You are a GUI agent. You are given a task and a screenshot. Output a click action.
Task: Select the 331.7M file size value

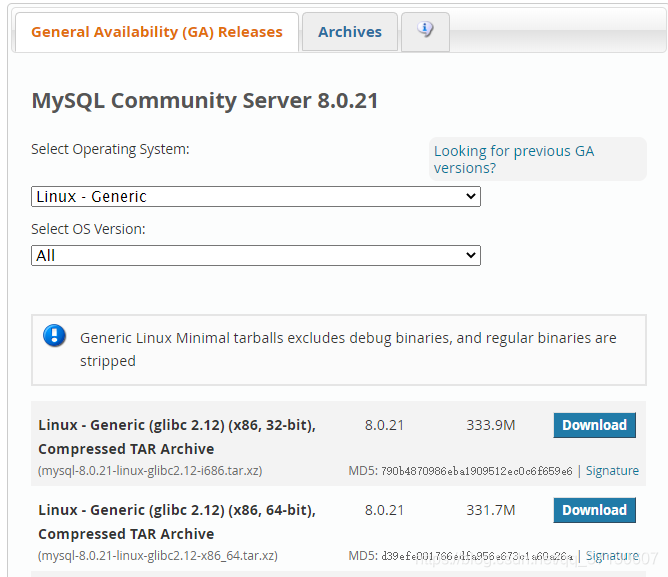coord(491,510)
